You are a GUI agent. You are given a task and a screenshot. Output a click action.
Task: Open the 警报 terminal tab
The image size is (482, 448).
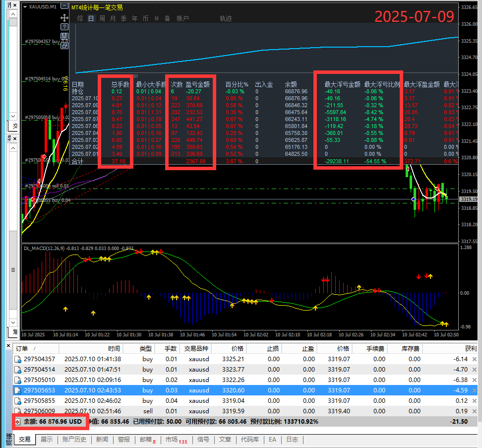point(124,440)
